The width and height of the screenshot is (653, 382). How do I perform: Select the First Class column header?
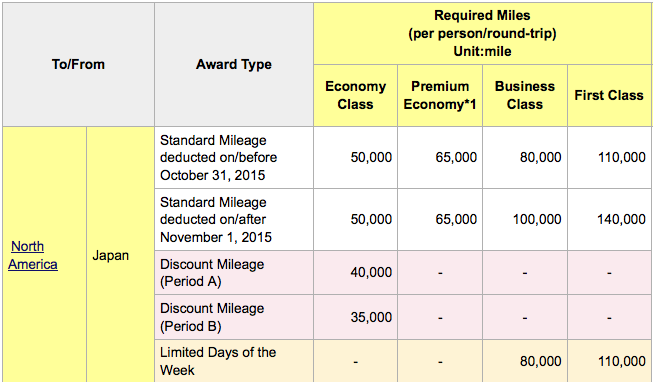coord(609,95)
